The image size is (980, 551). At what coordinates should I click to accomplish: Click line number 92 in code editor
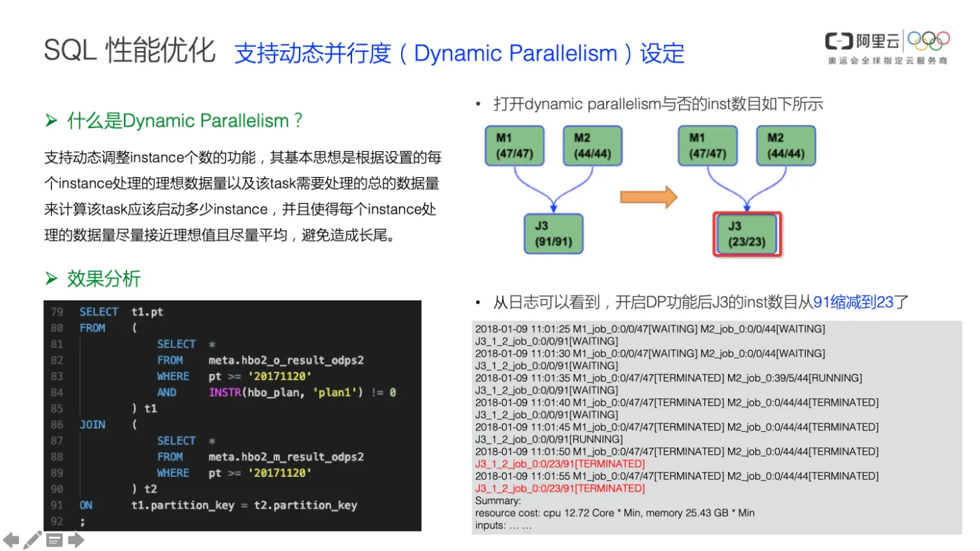pos(57,521)
